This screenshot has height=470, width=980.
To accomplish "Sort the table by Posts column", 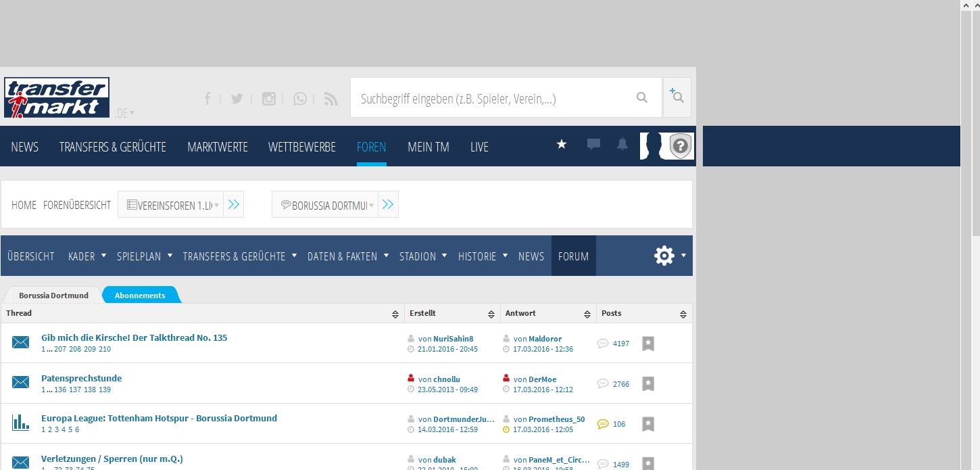I will point(683,314).
